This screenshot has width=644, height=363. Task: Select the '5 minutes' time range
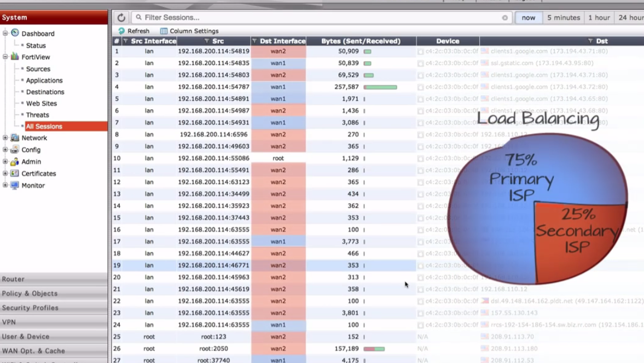(x=564, y=17)
